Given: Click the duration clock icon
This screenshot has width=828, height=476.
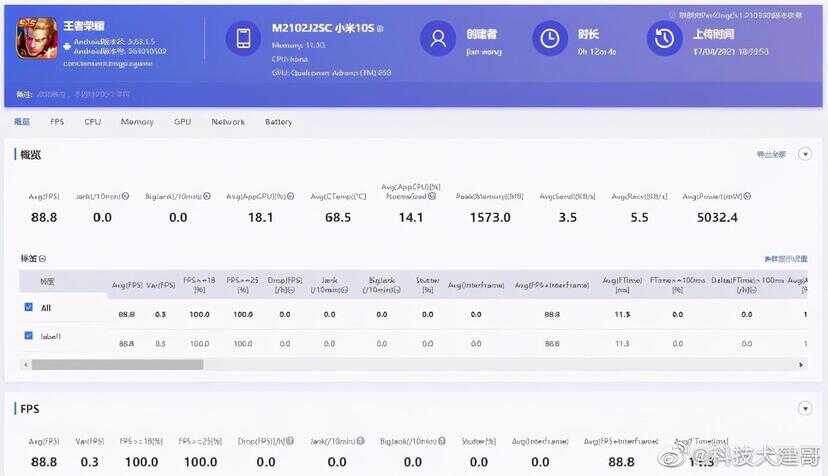Looking at the screenshot, I should 550,38.
